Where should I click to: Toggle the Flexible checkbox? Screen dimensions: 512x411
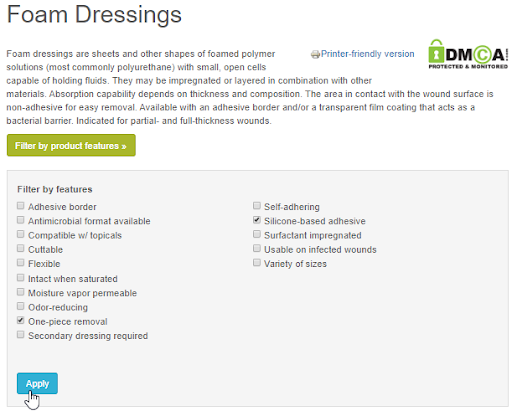[21, 263]
